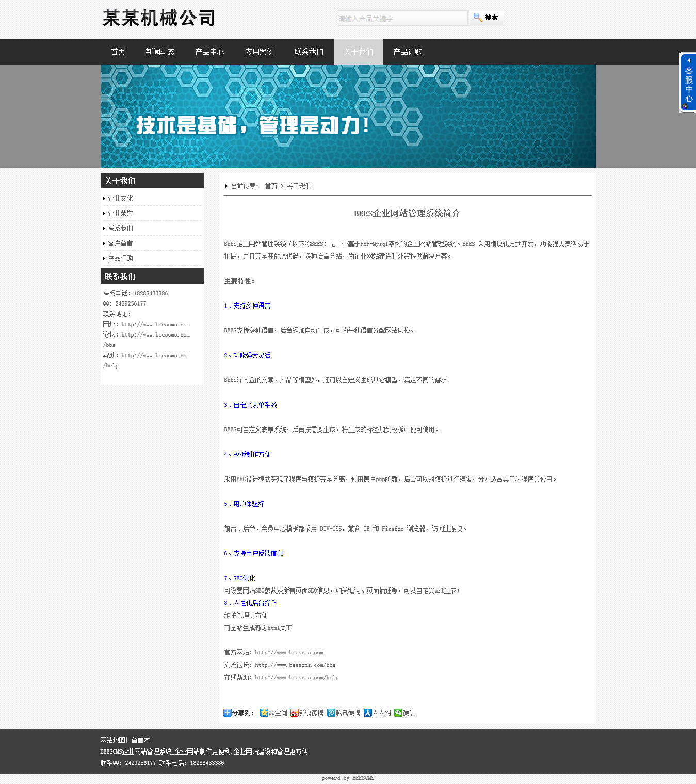The height and width of the screenshot is (784, 696).
Task: Open 网站地图 footer link
Action: tap(112, 740)
